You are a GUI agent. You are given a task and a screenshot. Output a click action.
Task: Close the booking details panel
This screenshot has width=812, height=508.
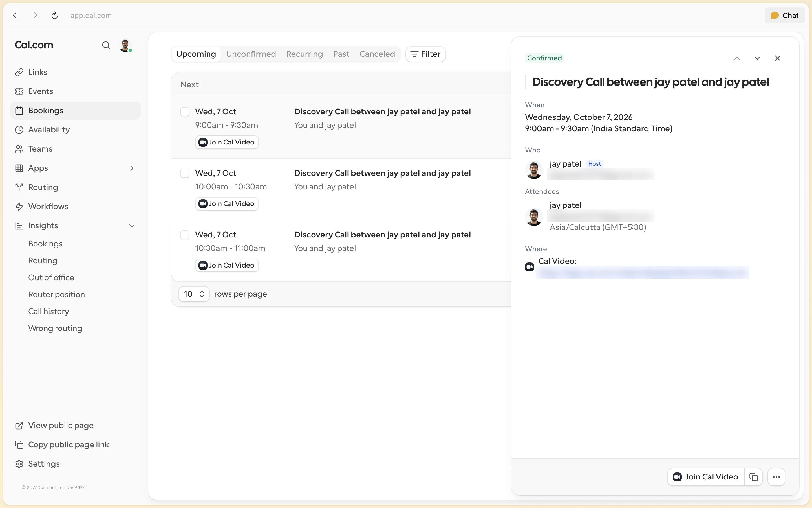(x=777, y=58)
